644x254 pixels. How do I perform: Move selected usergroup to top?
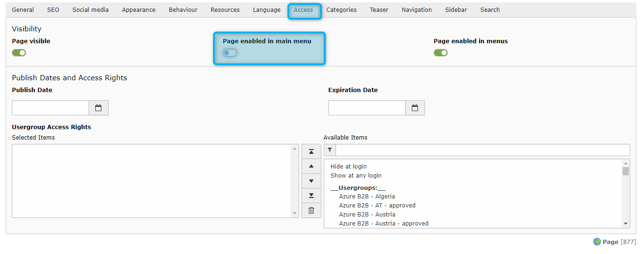click(x=311, y=152)
